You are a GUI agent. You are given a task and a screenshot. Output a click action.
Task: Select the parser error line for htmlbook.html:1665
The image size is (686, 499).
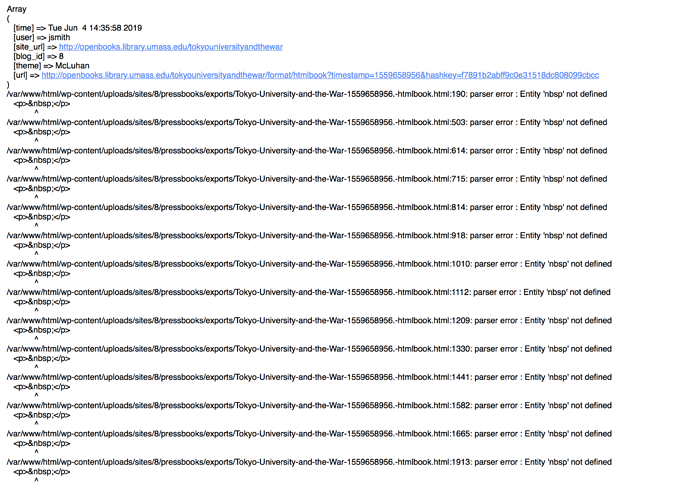click(x=309, y=434)
